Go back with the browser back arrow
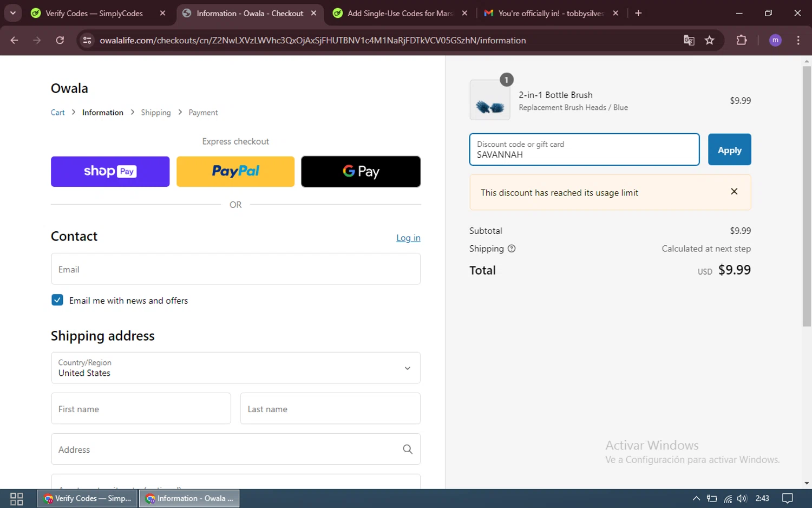 (x=15, y=40)
